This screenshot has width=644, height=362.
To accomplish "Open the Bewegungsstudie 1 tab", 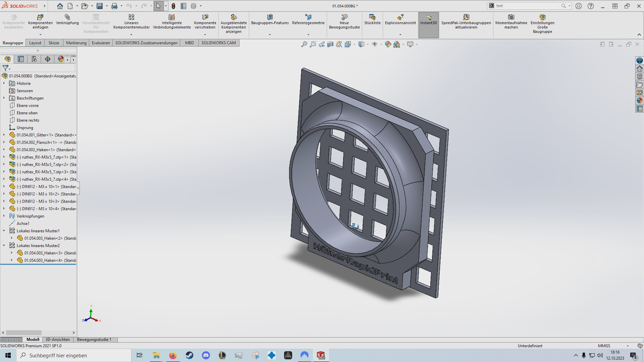I will [94, 340].
